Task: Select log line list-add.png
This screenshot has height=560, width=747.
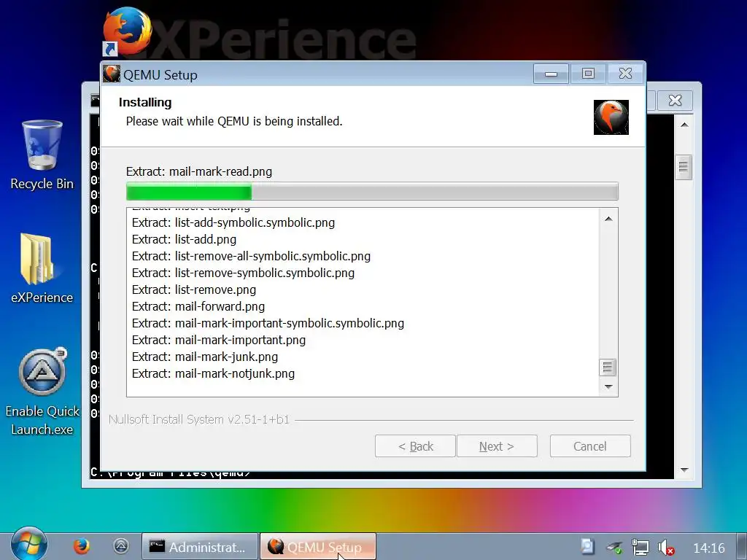Action: click(184, 239)
